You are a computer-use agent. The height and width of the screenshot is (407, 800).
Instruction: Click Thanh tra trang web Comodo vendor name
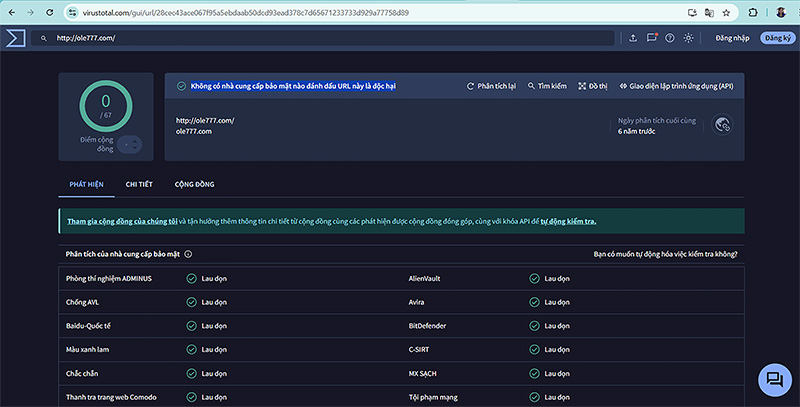click(x=111, y=397)
